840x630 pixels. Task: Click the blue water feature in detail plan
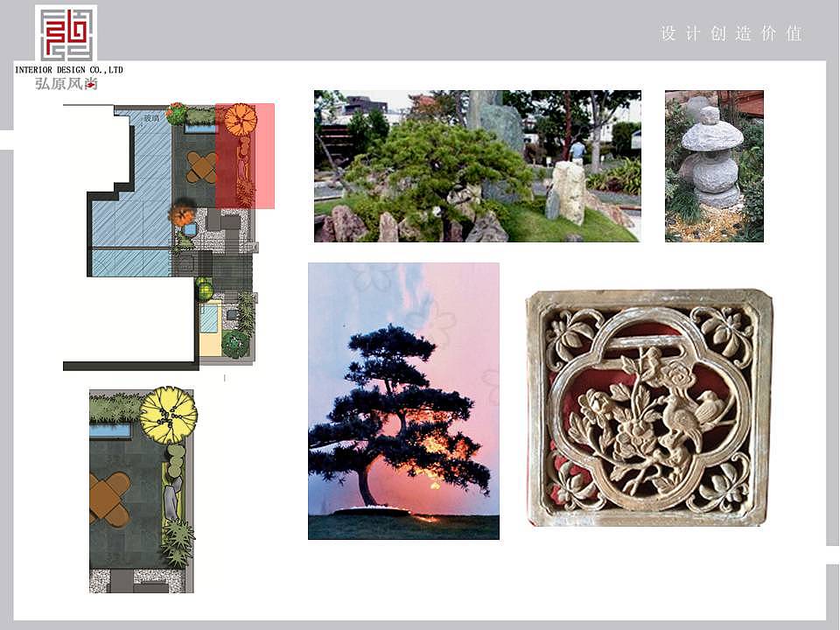coord(110,430)
